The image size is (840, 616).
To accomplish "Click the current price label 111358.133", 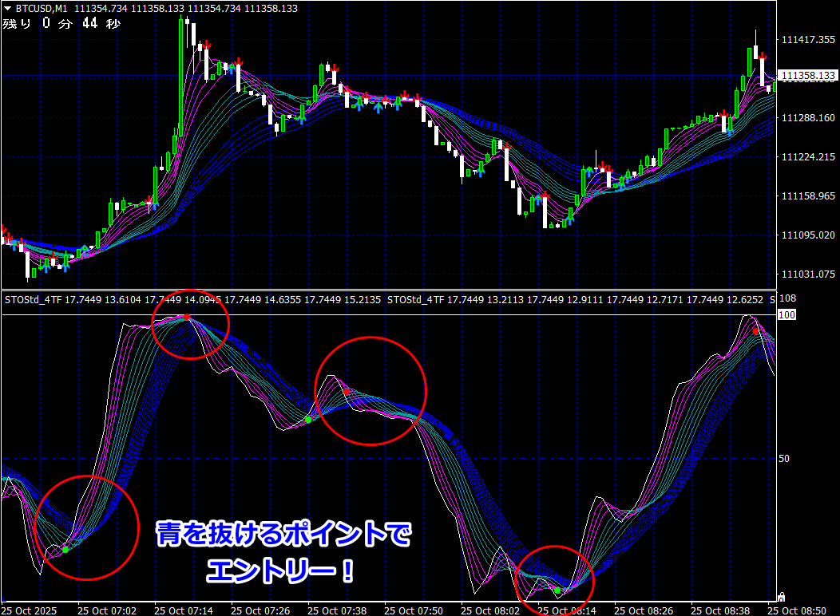I will [807, 76].
